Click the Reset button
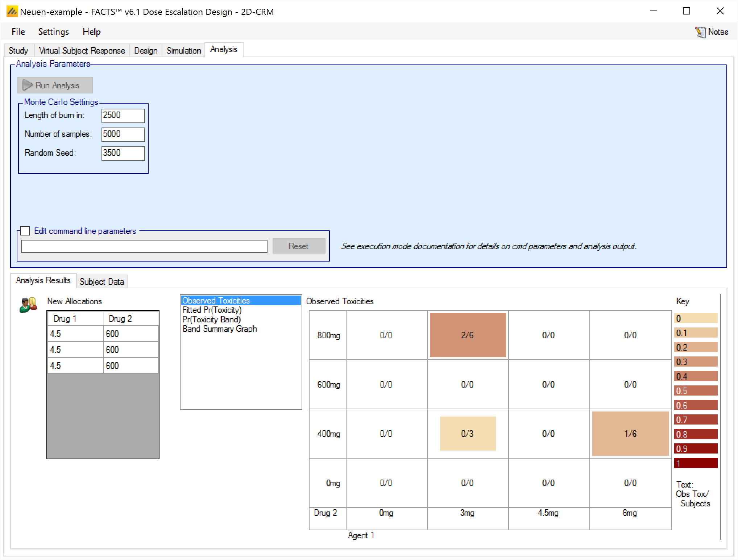 (x=298, y=246)
